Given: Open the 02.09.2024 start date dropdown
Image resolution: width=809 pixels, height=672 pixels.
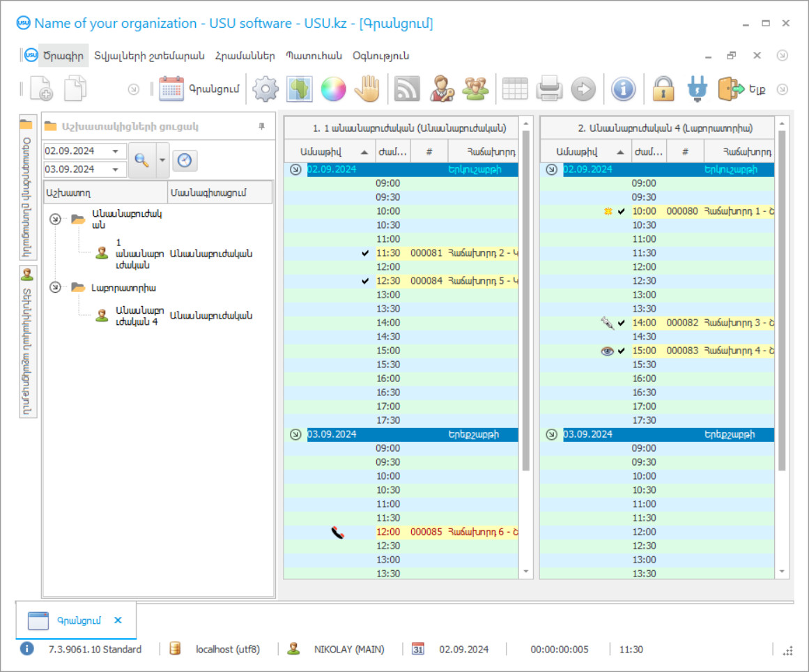Looking at the screenshot, I should point(115,151).
